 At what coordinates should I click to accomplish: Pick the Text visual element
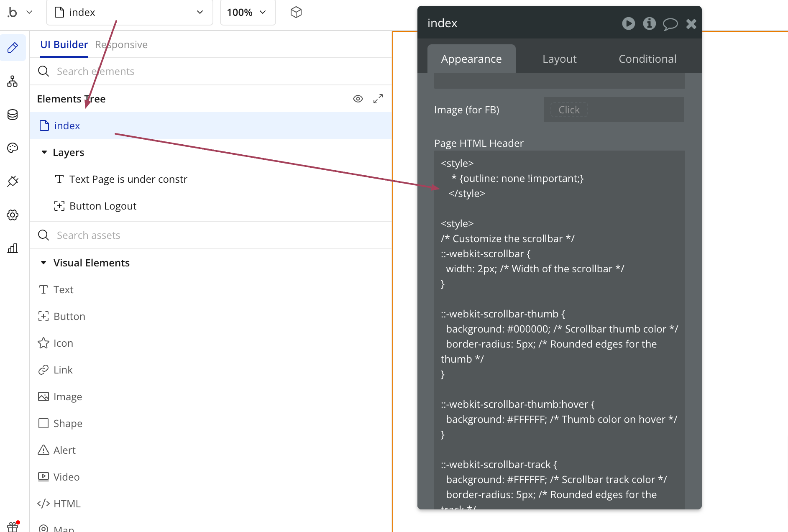point(56,289)
